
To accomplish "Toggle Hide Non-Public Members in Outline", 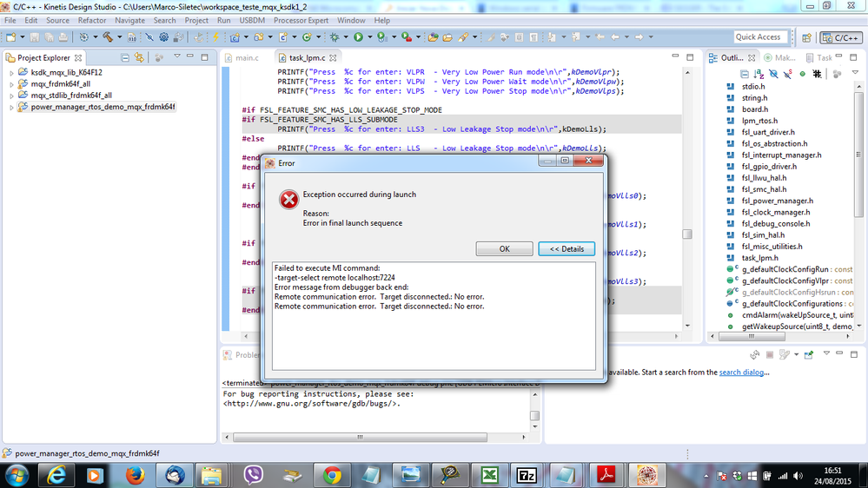I will tap(802, 74).
